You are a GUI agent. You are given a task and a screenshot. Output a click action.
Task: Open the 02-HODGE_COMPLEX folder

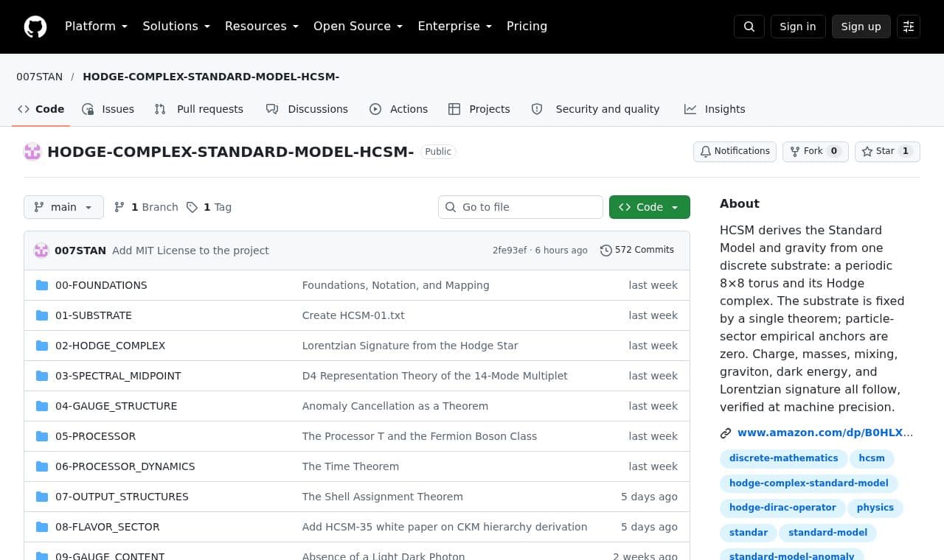tap(111, 346)
